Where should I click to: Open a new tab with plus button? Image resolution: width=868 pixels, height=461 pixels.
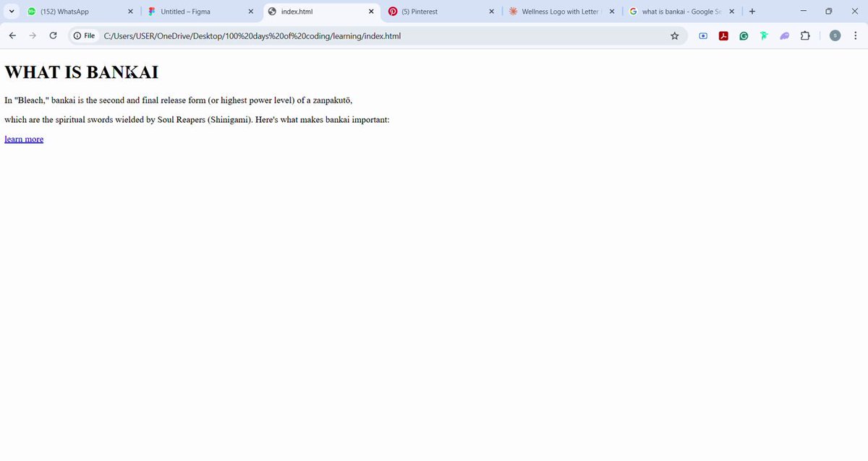752,12
